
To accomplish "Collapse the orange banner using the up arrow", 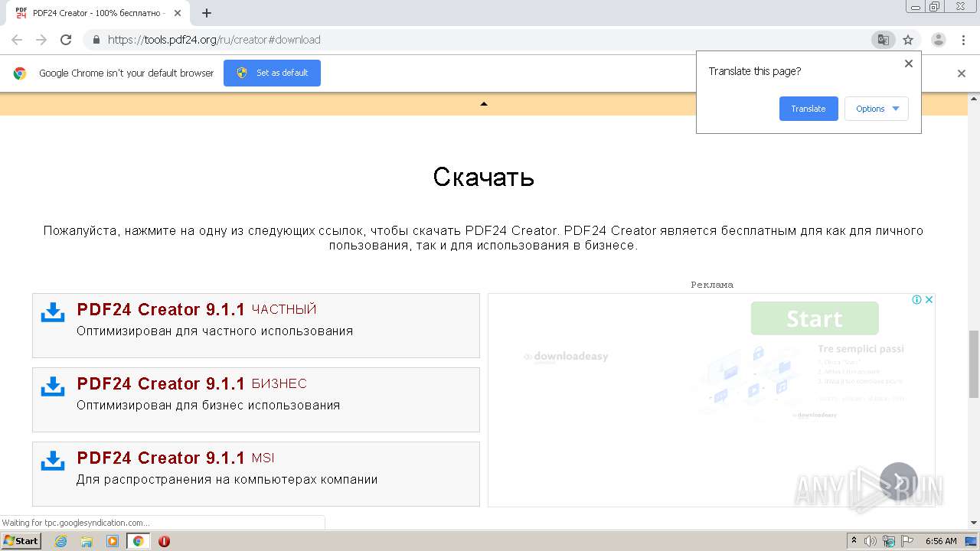I will point(483,104).
